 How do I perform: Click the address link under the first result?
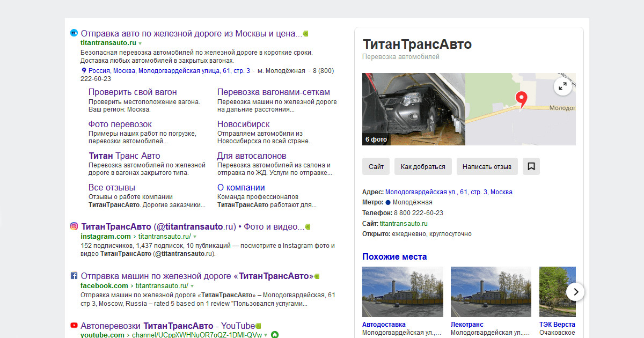coord(170,70)
